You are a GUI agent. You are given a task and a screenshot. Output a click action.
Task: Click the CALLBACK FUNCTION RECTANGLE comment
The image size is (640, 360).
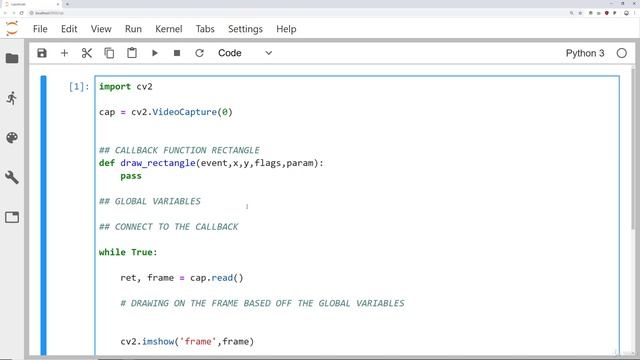[x=179, y=150]
